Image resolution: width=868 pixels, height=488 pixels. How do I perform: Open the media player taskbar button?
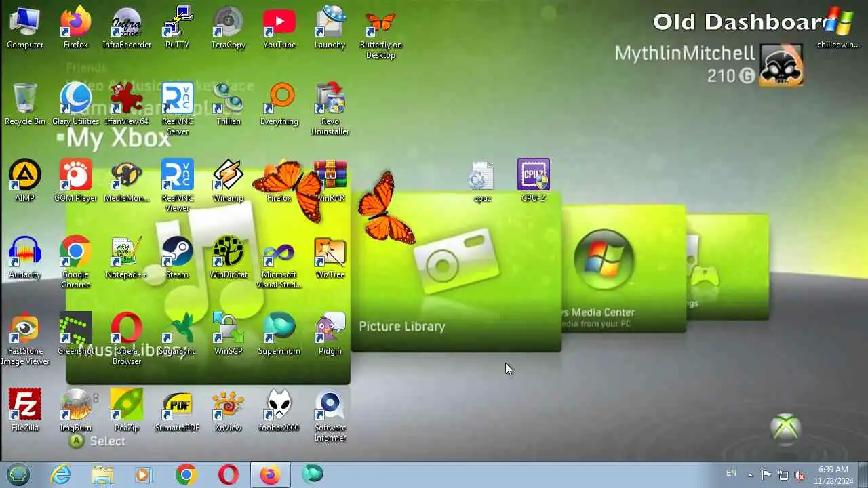144,474
